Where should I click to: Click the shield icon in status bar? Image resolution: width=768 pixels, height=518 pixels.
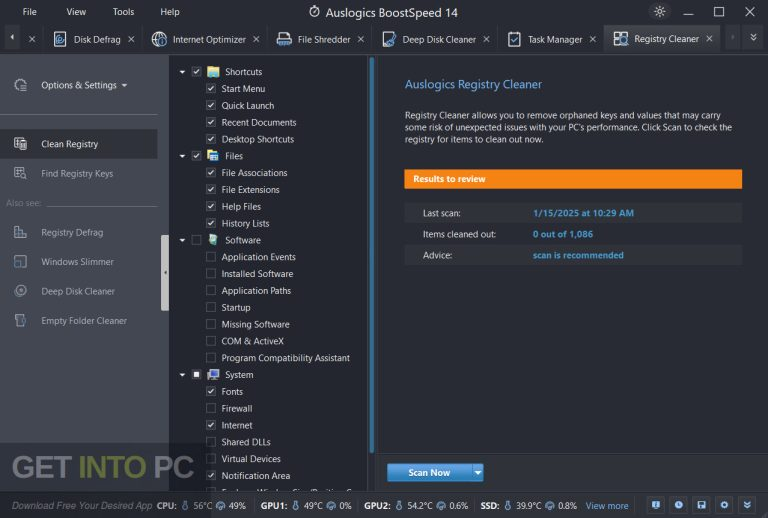point(656,505)
